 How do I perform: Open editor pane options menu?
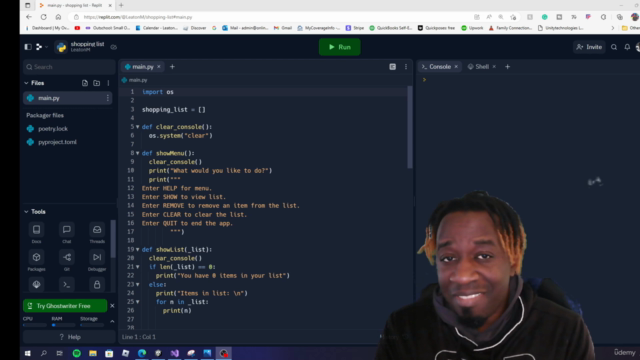[x=406, y=67]
